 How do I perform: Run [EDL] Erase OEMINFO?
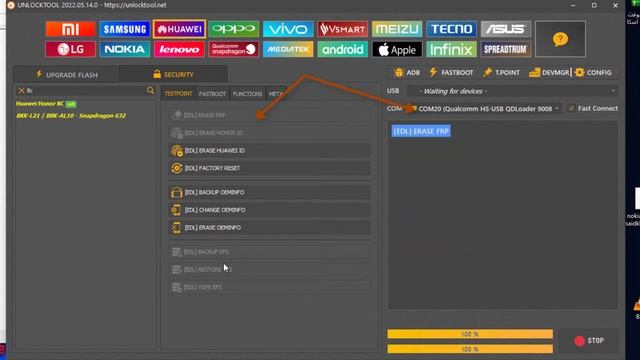tap(270, 227)
